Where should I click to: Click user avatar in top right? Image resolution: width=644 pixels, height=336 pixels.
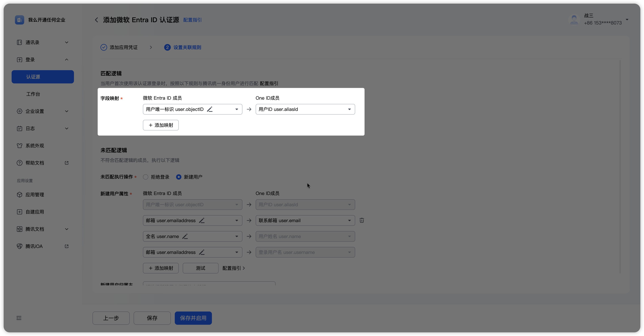pyautogui.click(x=574, y=20)
